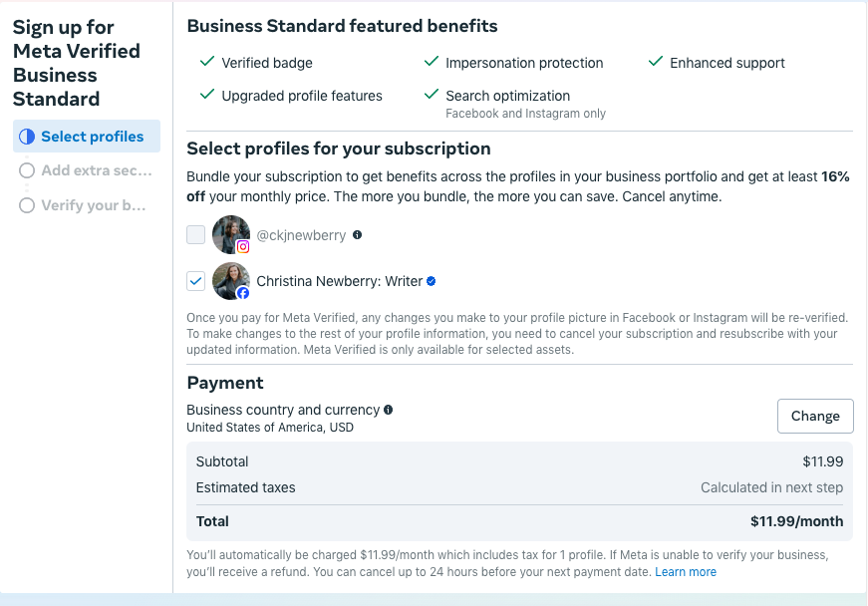The width and height of the screenshot is (868, 606).
Task: Select the Add extra security step circle
Action: [27, 170]
